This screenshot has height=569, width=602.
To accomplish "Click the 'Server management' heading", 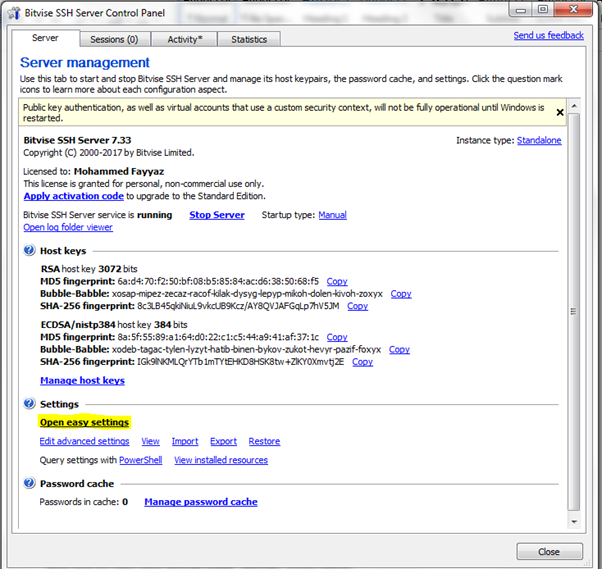I will (85, 62).
